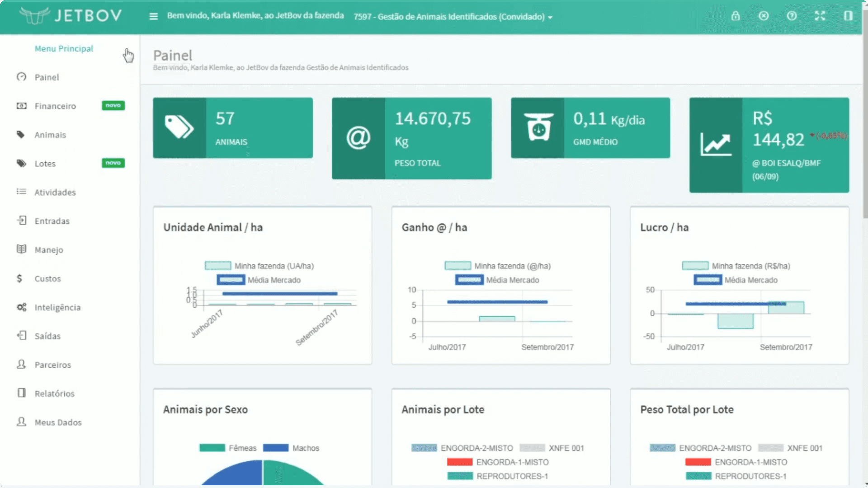This screenshot has width=868, height=488.
Task: Click the circled X icon in header
Action: [764, 16]
